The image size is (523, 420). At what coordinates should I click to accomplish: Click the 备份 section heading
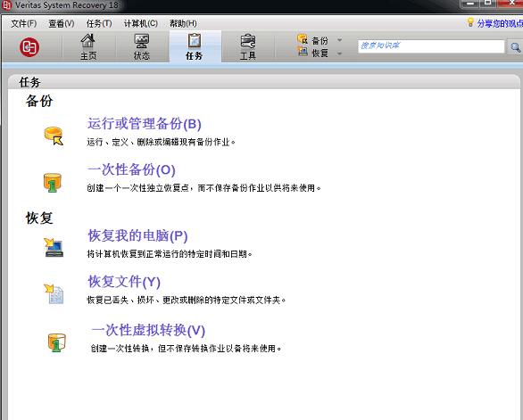(x=39, y=101)
